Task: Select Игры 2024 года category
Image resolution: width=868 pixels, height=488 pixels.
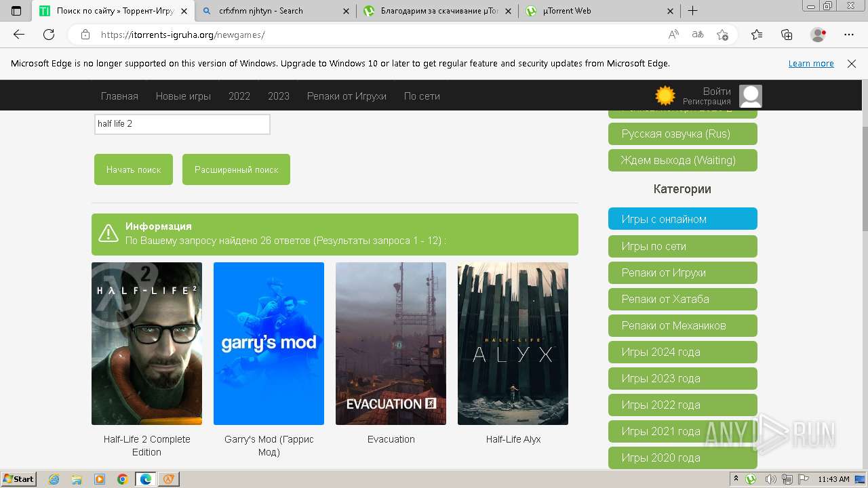Action: (x=682, y=352)
